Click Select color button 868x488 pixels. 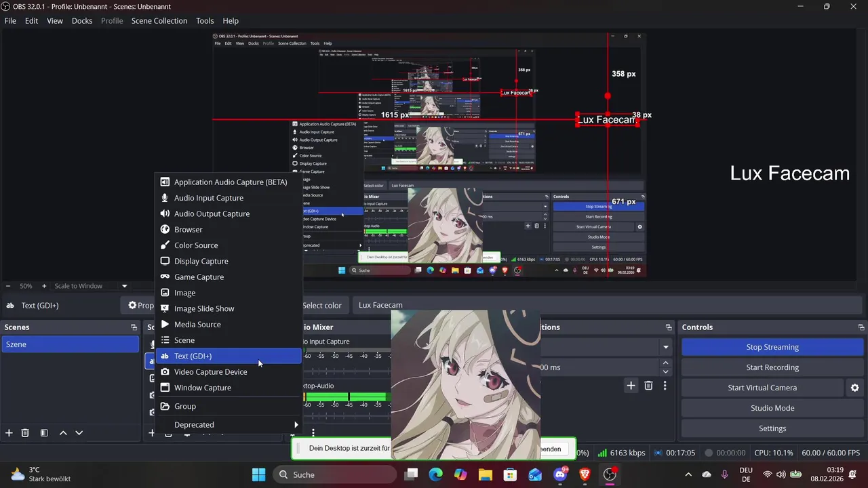coord(323,305)
